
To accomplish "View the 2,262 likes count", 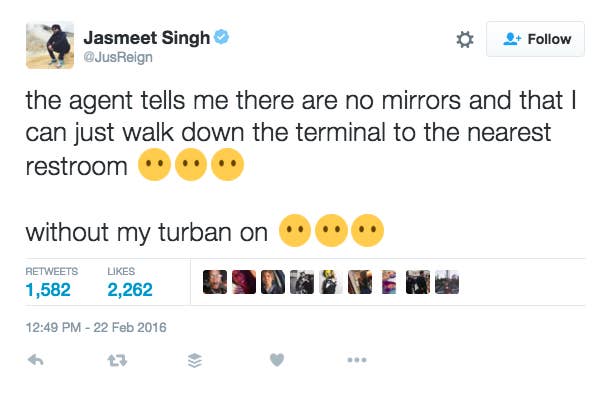I will coord(130,290).
